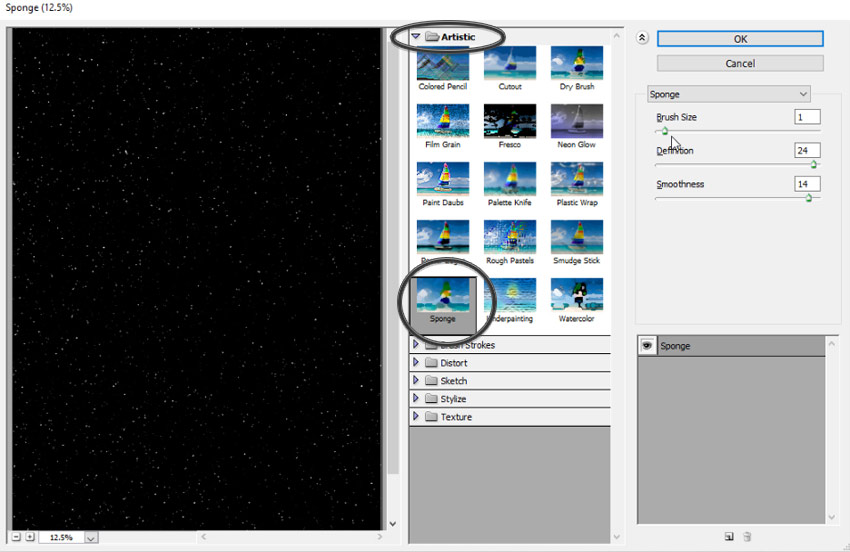The width and height of the screenshot is (850, 552).
Task: Expand the Sketch filter folder
Action: tap(416, 380)
